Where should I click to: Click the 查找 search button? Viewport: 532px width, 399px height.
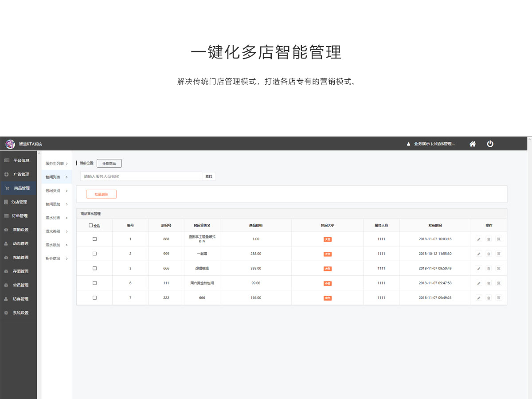tap(209, 176)
